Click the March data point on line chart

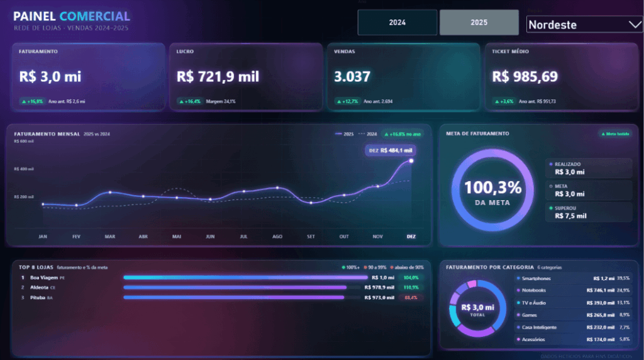coord(109,192)
